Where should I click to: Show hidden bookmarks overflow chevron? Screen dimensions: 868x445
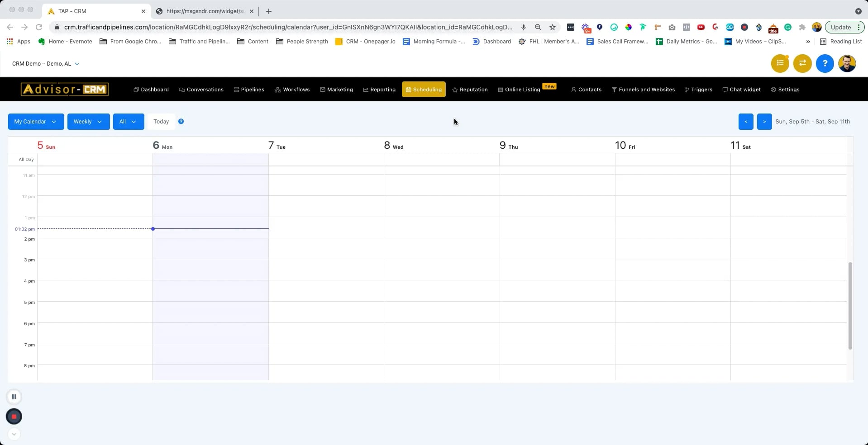(808, 41)
